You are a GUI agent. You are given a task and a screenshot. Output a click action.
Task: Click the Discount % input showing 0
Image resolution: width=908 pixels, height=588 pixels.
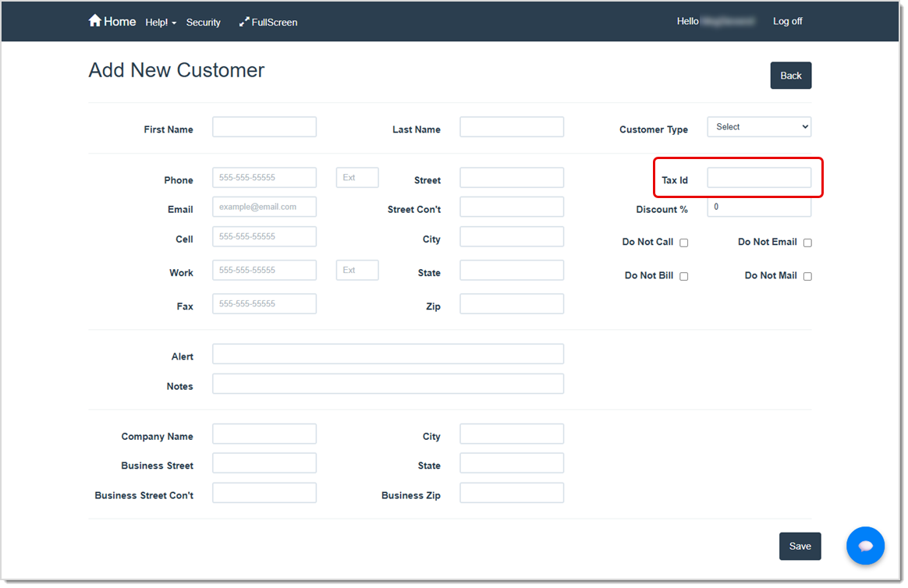758,207
